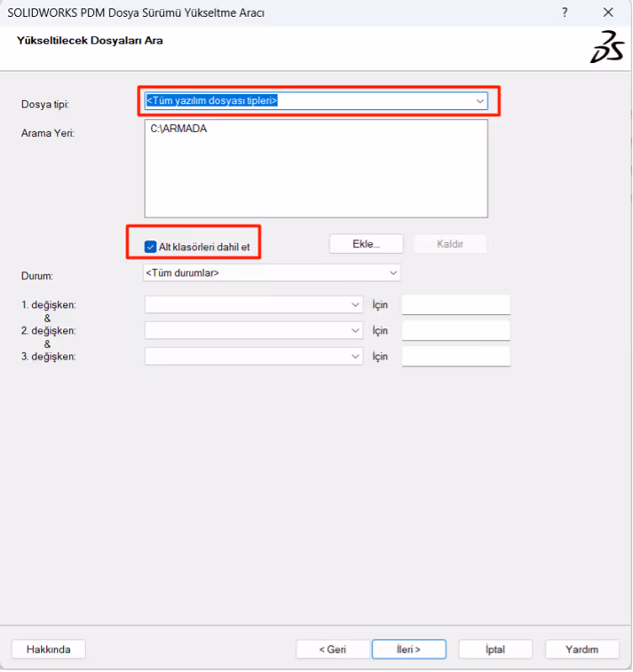Select C:\ARMADA in Arama Yeri list
The width and height of the screenshot is (633, 672).
pos(178,129)
